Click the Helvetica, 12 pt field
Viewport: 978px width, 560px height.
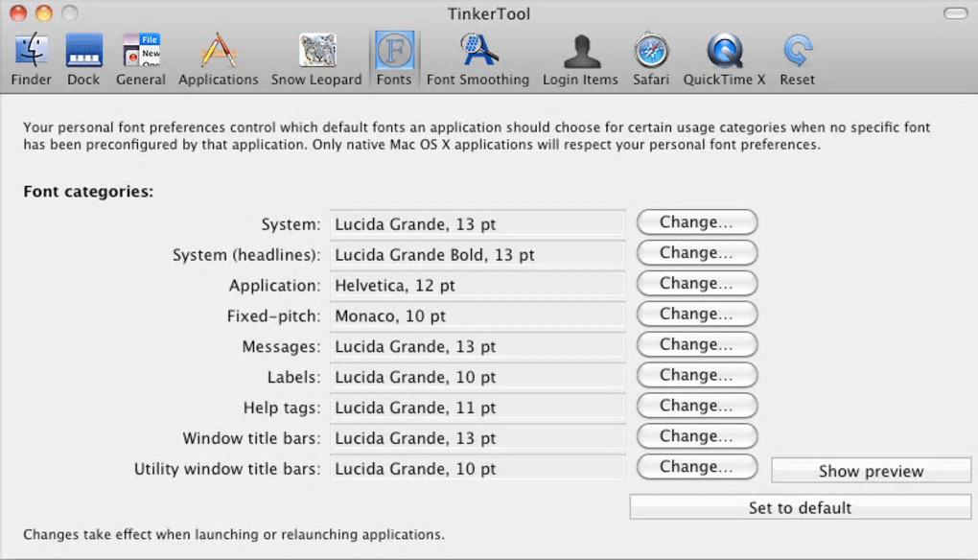pyautogui.click(x=477, y=285)
